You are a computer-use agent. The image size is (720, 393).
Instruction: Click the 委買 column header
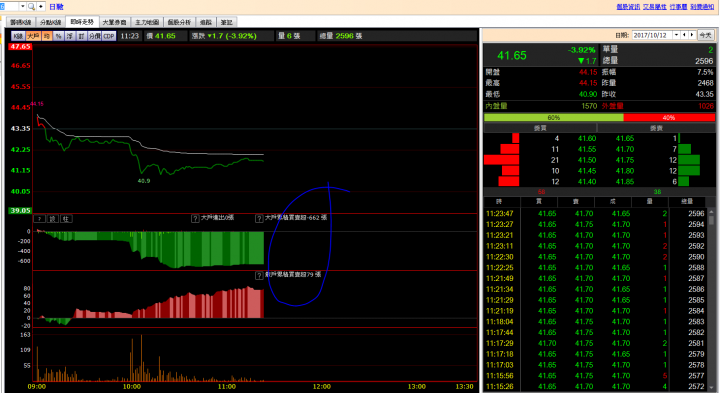(x=540, y=128)
